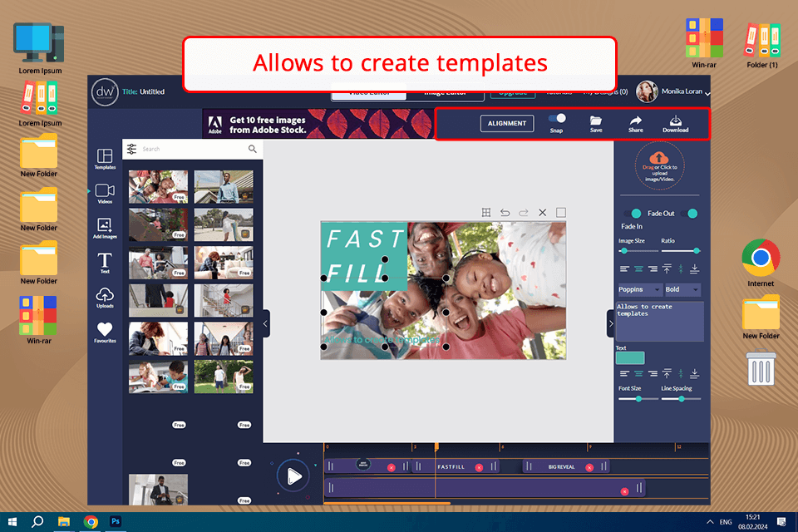Viewport: 798px width, 532px height.
Task: Click the search magnifier in media search
Action: coord(253,149)
